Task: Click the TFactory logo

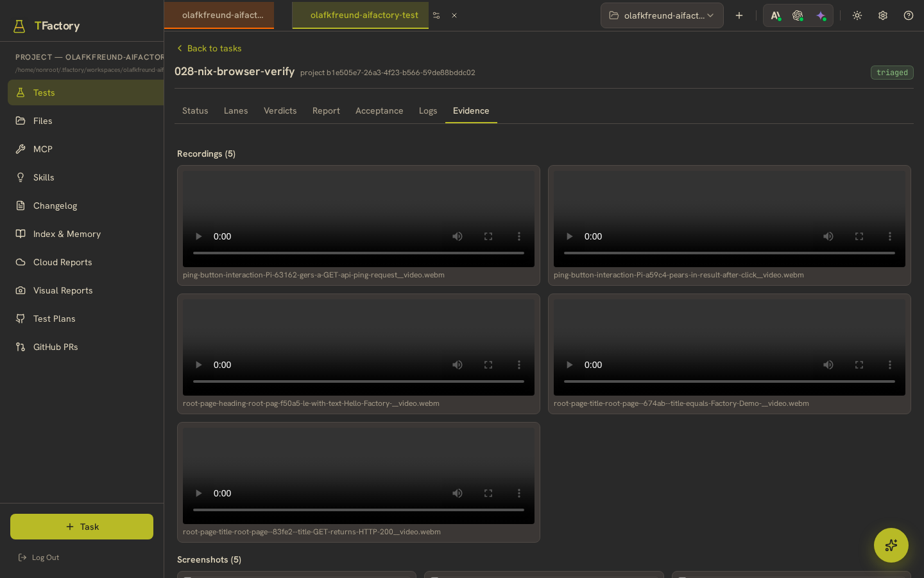Action: tap(47, 26)
